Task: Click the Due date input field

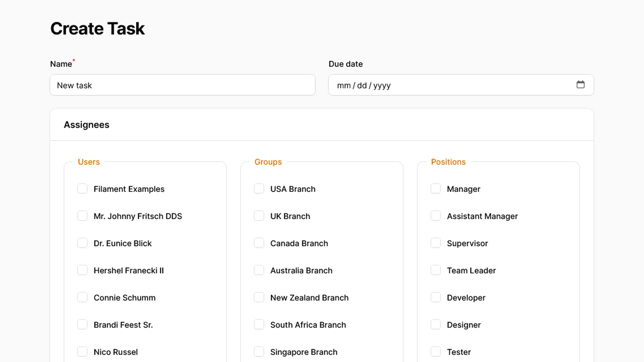Action: 461,85
